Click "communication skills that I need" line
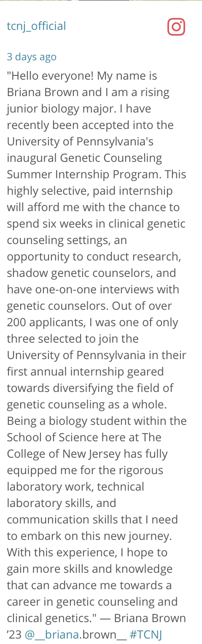The width and height of the screenshot is (202, 644). (x=92, y=520)
